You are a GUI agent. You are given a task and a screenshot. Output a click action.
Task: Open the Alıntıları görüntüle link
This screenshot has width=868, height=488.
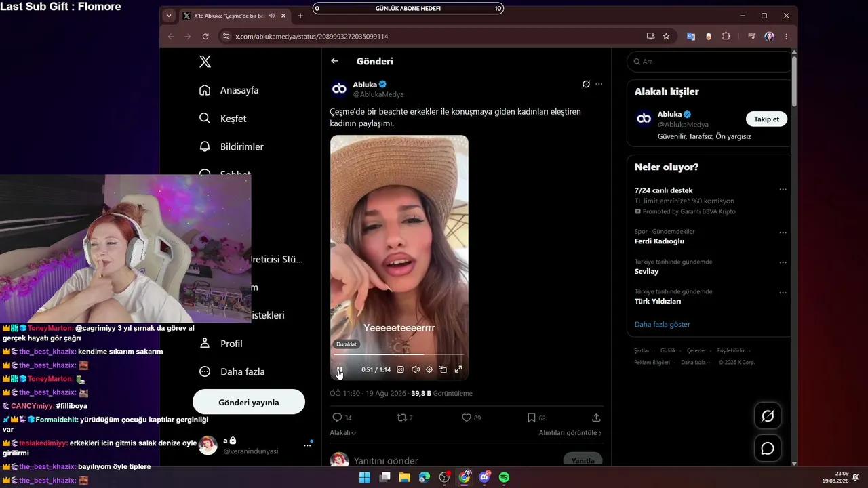[x=570, y=432]
